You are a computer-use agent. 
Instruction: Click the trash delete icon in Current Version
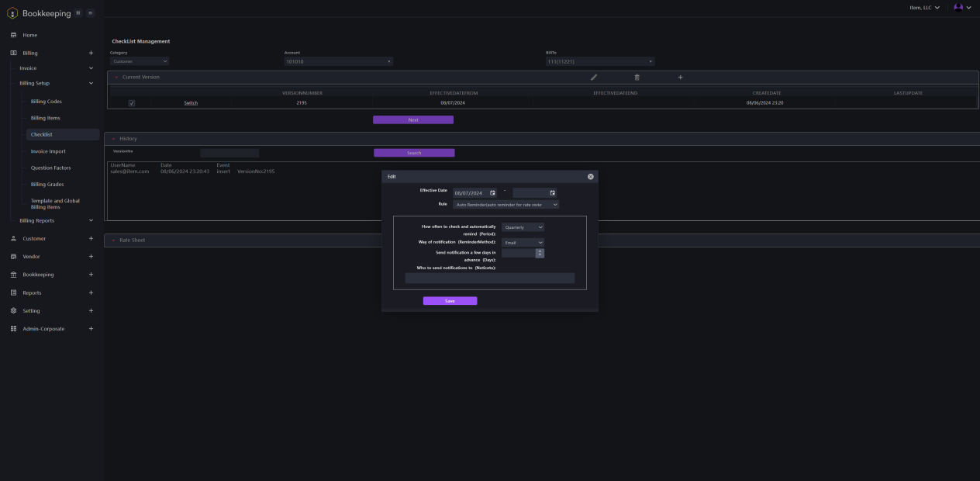(x=637, y=77)
